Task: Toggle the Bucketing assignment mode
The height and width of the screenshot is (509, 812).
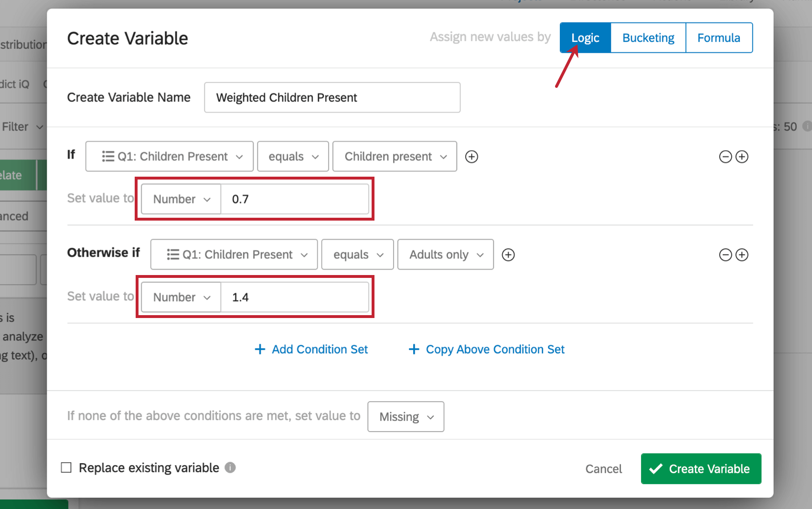Action: (648, 37)
